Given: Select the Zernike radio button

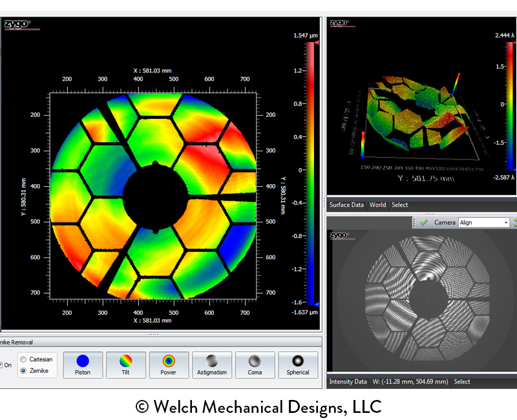Looking at the screenshot, I should (24, 371).
